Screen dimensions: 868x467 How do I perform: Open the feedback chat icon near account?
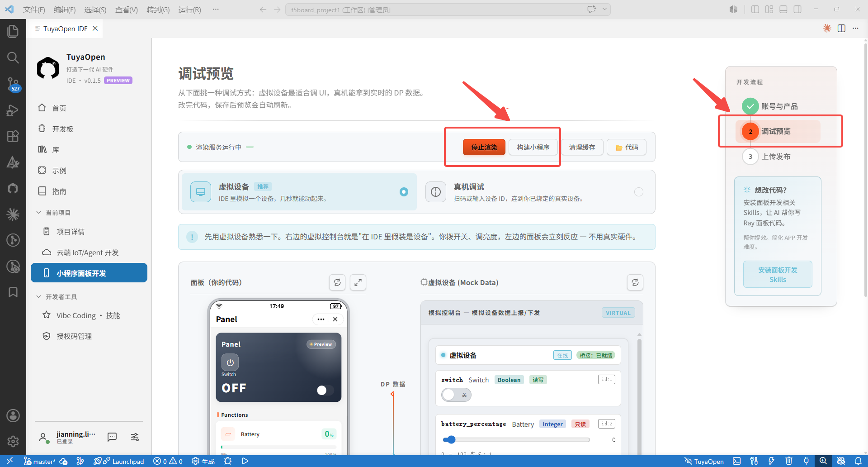click(112, 437)
